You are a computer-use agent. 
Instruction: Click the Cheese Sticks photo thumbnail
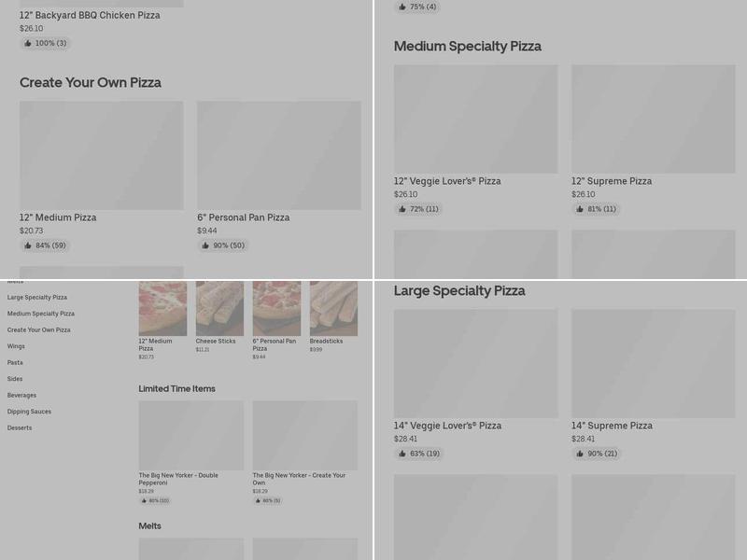pos(220,306)
